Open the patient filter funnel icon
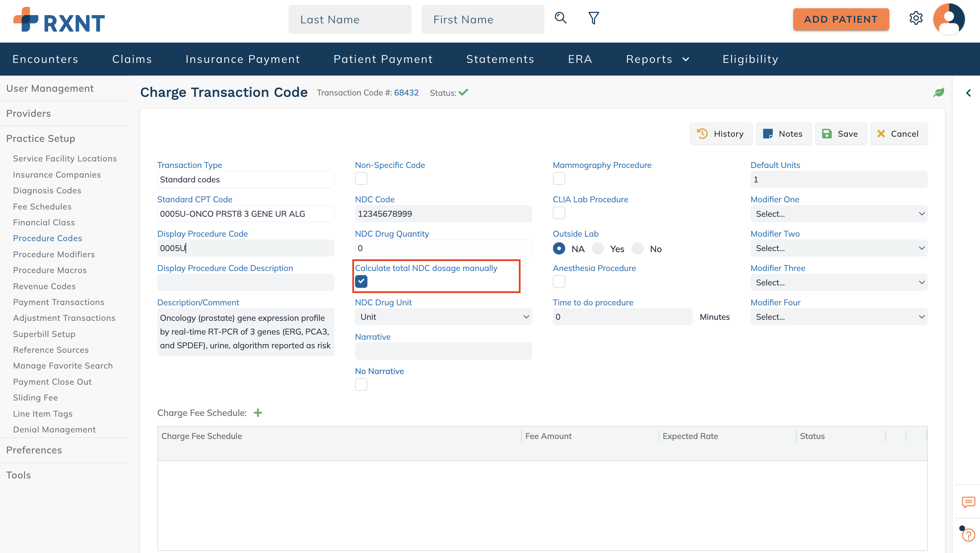Image resolution: width=980 pixels, height=553 pixels. (x=593, y=18)
